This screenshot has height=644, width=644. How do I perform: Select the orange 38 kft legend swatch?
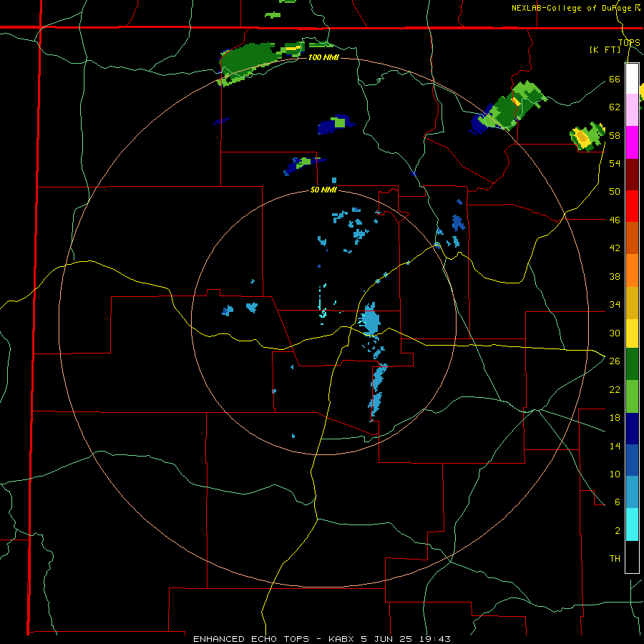(x=632, y=270)
